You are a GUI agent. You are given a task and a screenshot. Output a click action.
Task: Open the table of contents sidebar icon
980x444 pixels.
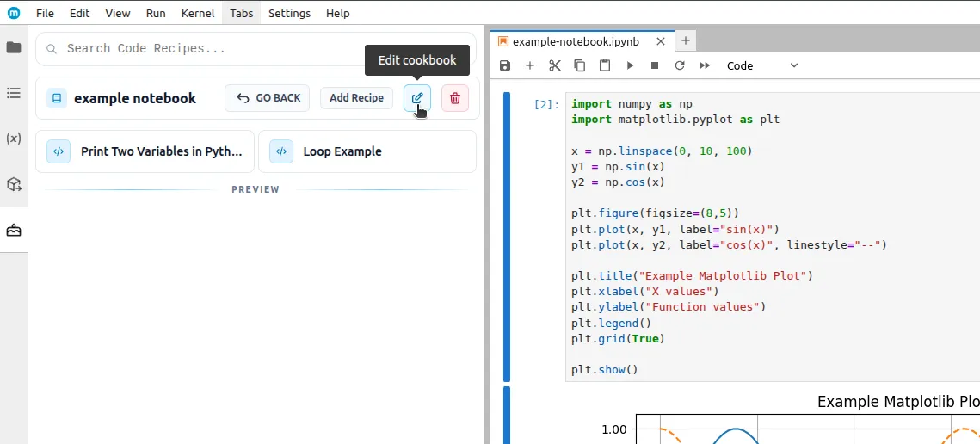click(14, 93)
